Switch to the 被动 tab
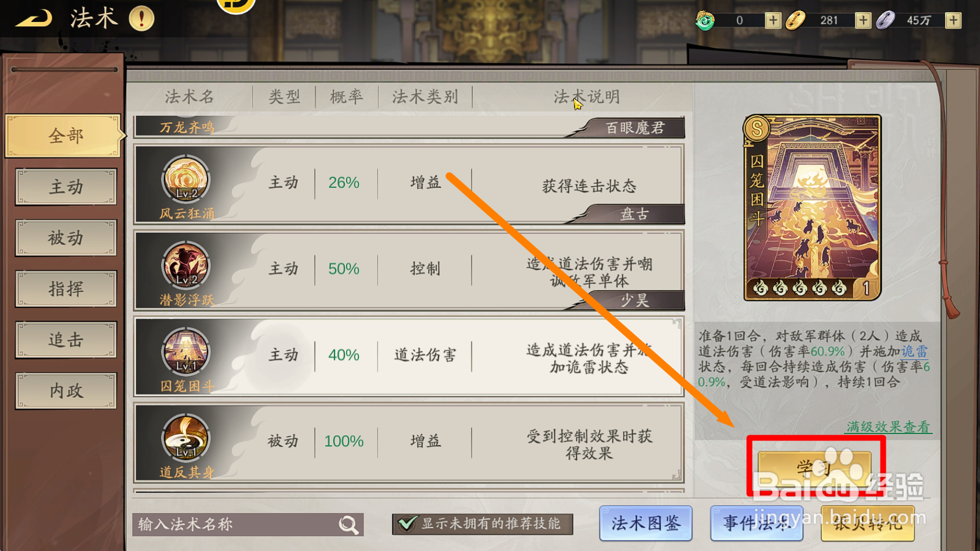The height and width of the screenshot is (551, 980). click(x=66, y=238)
